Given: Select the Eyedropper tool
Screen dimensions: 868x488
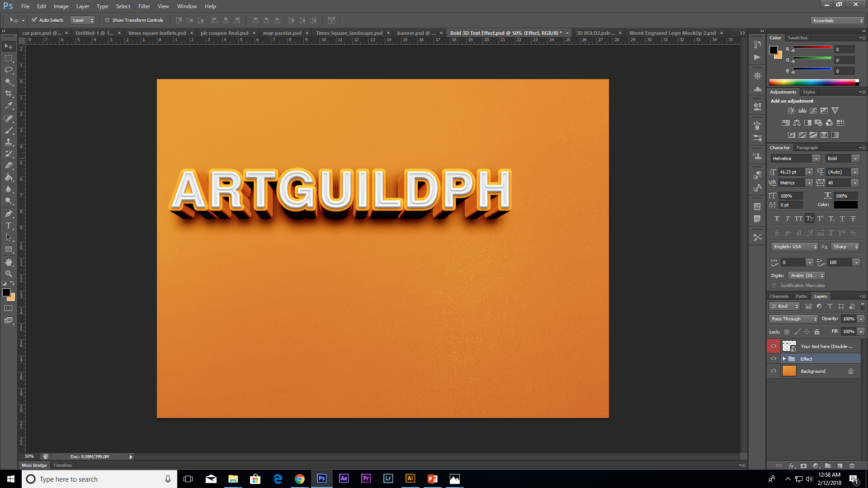Looking at the screenshot, I should click(x=9, y=106).
